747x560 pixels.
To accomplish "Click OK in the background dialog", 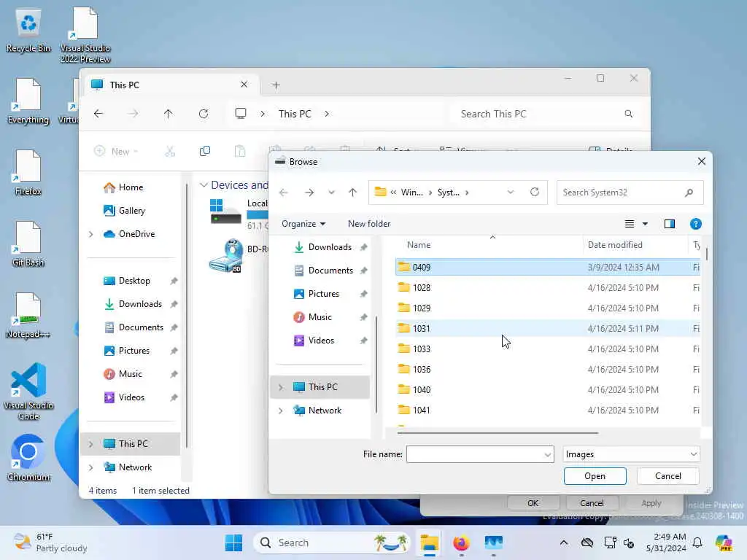I will pyautogui.click(x=533, y=503).
